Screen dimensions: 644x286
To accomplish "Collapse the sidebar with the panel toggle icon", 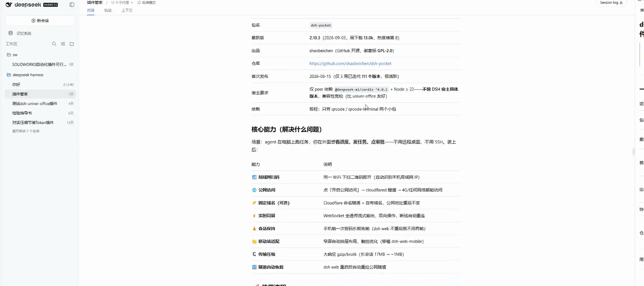I will point(72,5).
